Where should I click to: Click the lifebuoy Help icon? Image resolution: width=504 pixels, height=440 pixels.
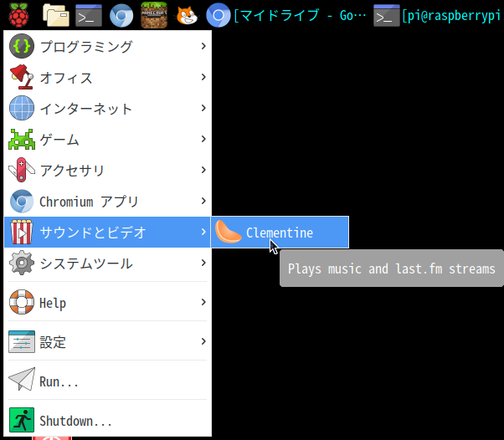[x=22, y=302]
